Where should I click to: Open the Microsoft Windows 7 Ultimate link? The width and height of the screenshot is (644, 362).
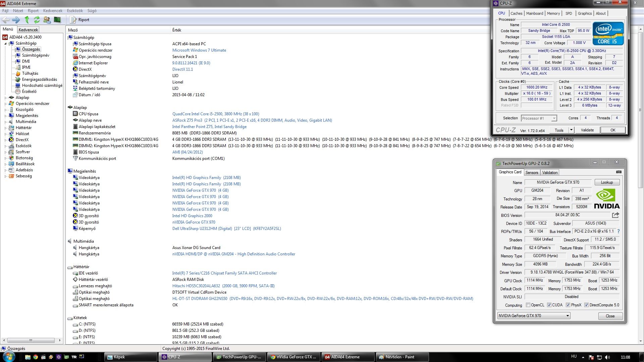pyautogui.click(x=199, y=50)
